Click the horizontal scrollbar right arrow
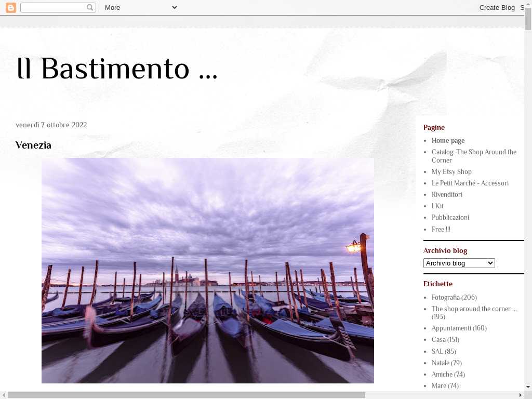Image resolution: width=532 pixels, height=399 pixels. pos(521,395)
